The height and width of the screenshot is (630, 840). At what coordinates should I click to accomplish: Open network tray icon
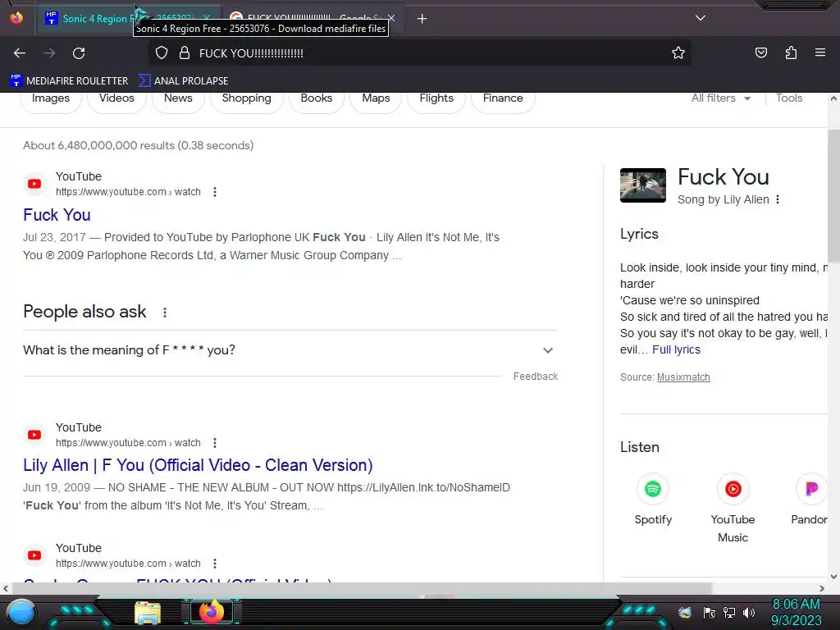tap(728, 613)
